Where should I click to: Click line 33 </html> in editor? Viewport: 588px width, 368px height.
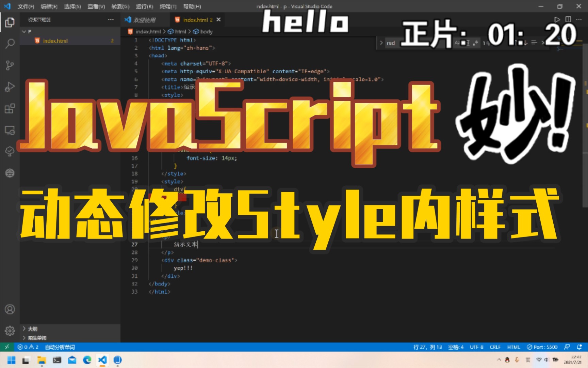point(159,292)
